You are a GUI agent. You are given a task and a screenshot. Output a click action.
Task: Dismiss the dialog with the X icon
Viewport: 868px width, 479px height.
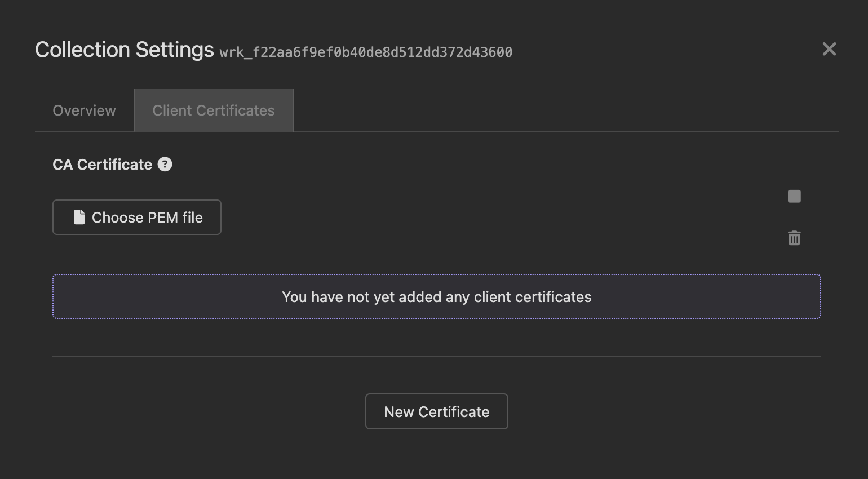829,50
